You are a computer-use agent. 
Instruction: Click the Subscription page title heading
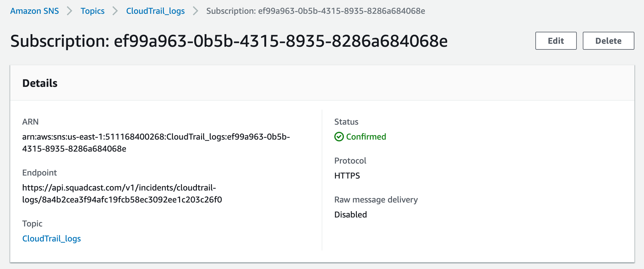tap(229, 41)
